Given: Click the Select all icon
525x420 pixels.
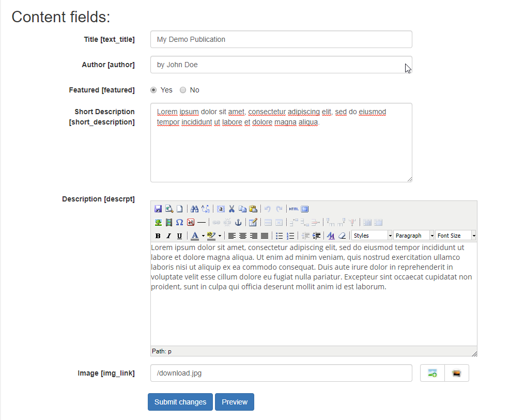Looking at the screenshot, I should [221, 209].
